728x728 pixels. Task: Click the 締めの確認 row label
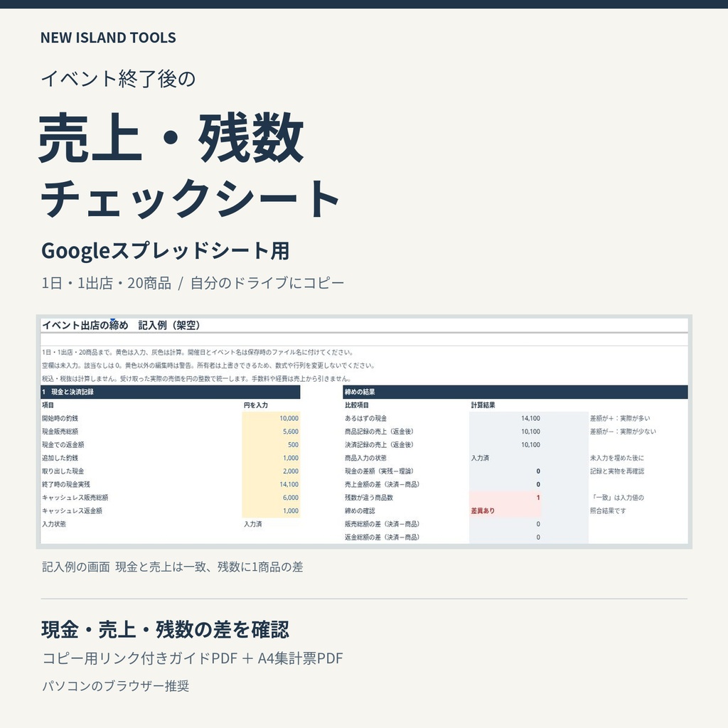[359, 510]
